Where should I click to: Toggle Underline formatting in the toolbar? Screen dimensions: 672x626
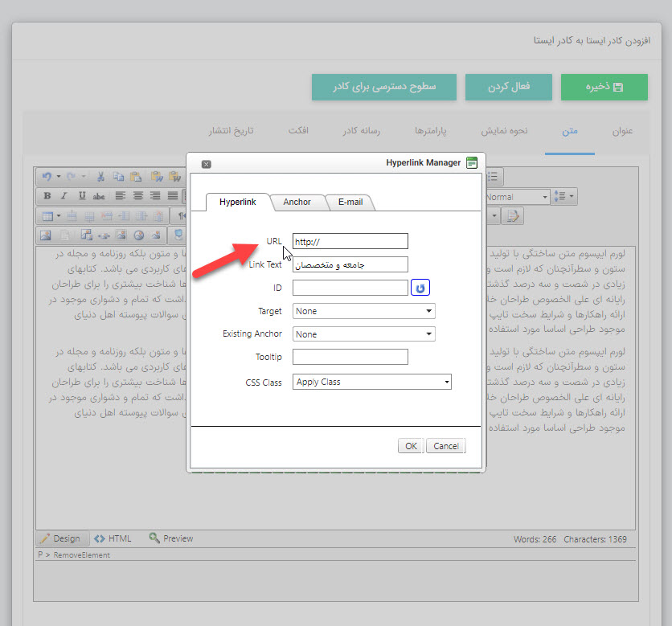tap(81, 194)
